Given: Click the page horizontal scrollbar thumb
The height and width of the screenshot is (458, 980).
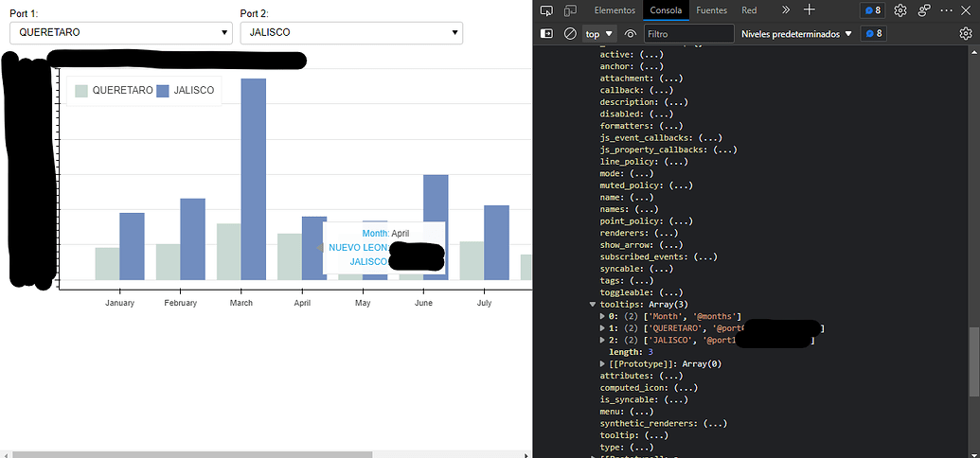Looking at the screenshot, I should tap(192, 454).
